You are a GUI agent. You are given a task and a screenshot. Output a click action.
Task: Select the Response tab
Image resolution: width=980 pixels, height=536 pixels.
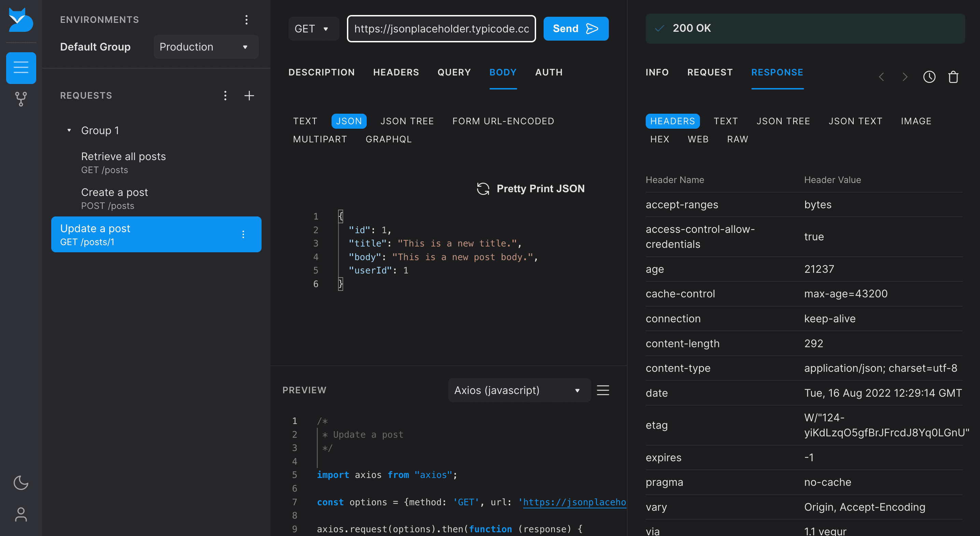[x=777, y=72]
